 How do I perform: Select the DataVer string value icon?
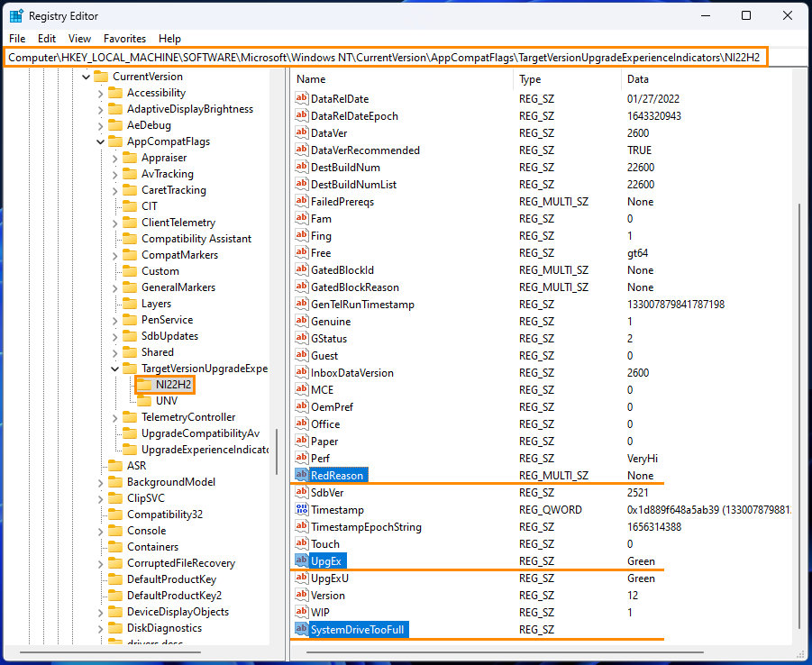[301, 132]
